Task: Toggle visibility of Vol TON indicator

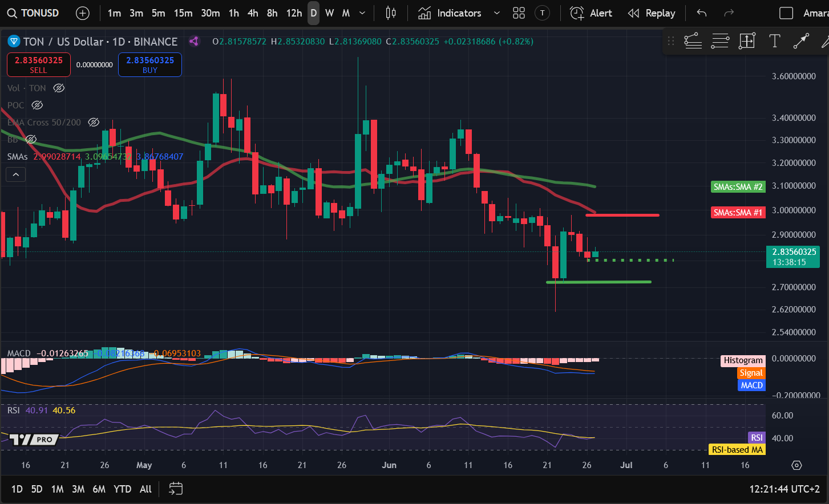Action: point(59,88)
